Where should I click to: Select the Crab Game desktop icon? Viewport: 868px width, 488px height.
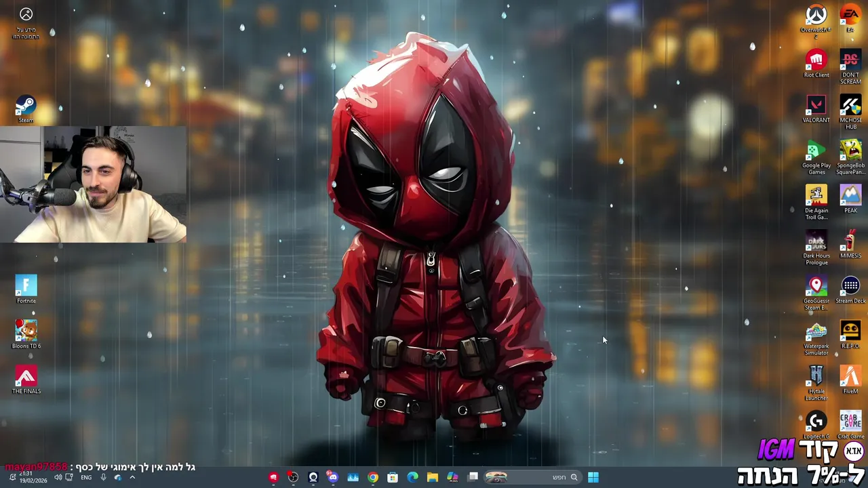[850, 425]
